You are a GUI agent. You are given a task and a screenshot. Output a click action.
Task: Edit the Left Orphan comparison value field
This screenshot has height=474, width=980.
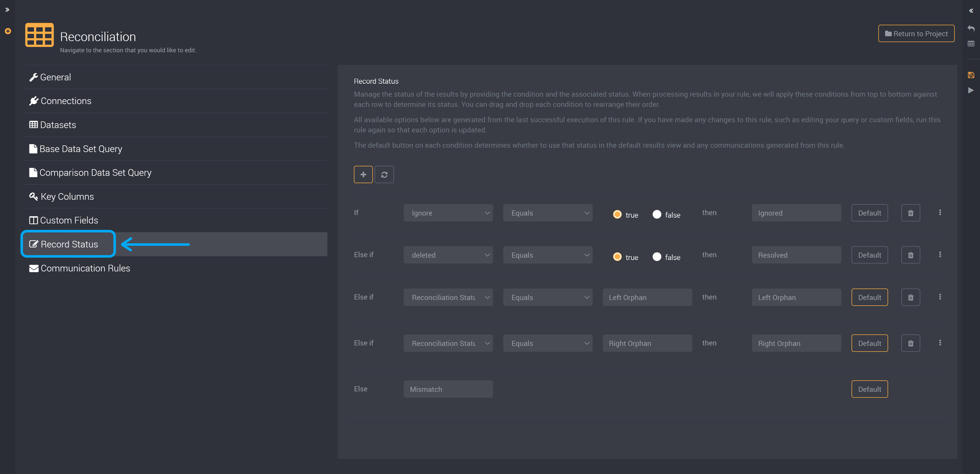tap(647, 297)
